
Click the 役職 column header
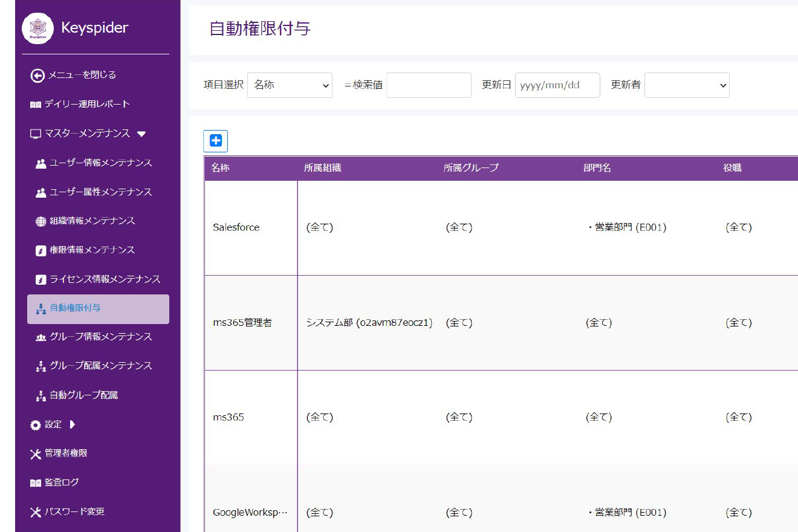732,168
